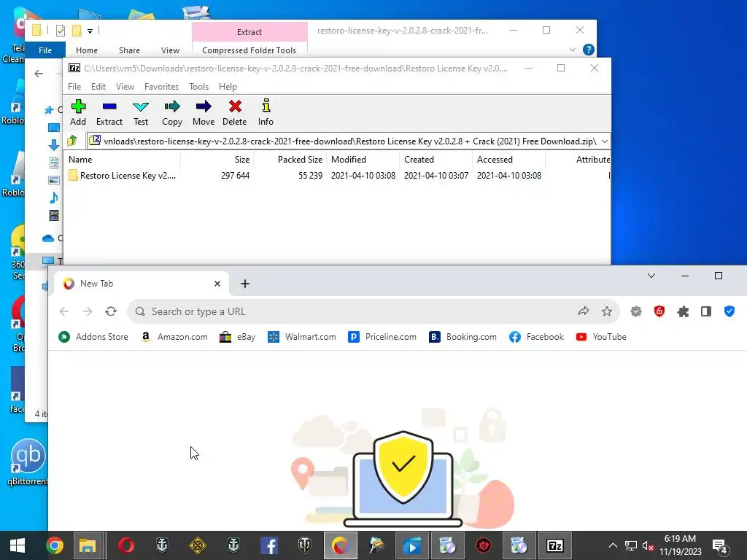Open the eBay bookmark
Screen dimensions: 747x560
pos(237,337)
